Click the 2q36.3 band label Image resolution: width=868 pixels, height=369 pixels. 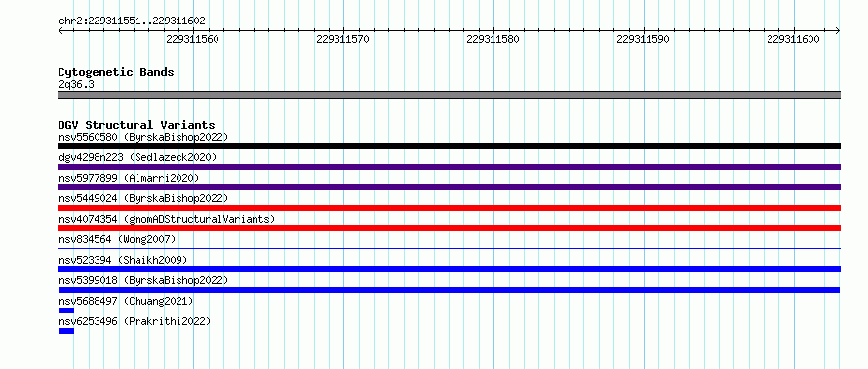click(x=76, y=84)
